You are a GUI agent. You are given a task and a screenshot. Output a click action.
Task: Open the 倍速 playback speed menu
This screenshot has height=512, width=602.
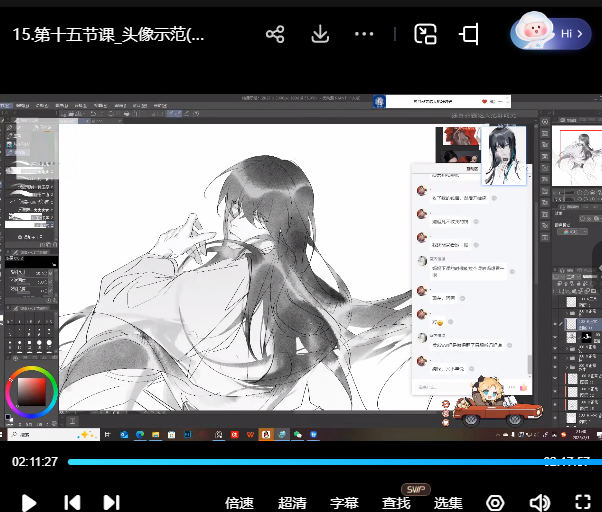pyautogui.click(x=240, y=503)
